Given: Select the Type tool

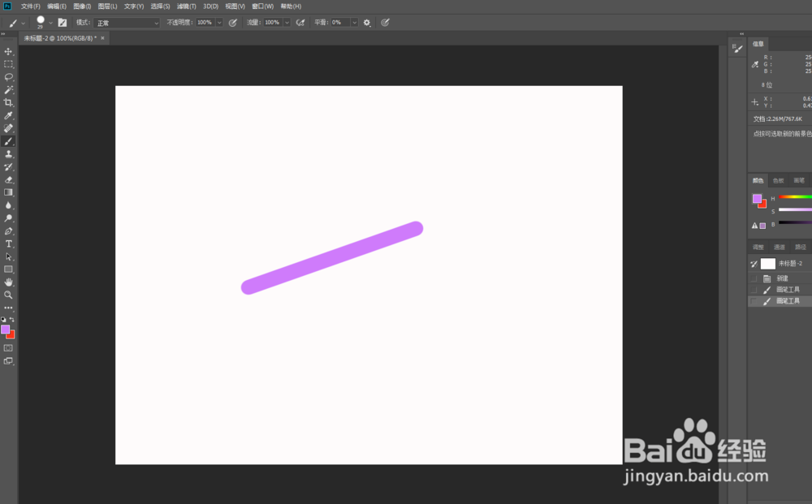Looking at the screenshot, I should pyautogui.click(x=9, y=243).
